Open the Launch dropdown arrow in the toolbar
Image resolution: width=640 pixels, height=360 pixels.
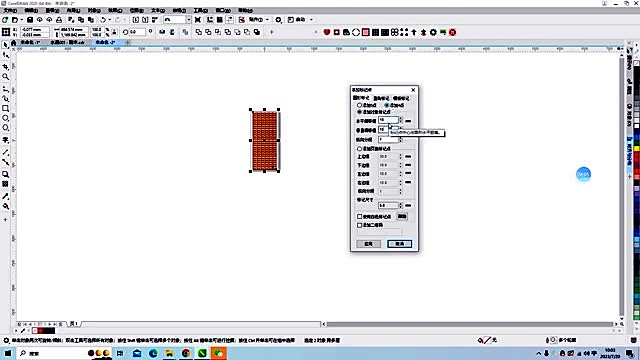(311, 20)
